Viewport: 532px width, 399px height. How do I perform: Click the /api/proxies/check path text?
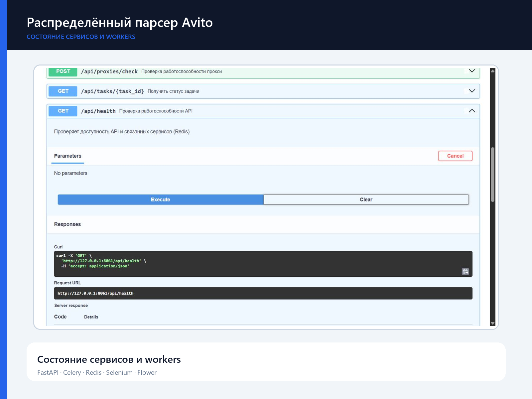tap(109, 71)
